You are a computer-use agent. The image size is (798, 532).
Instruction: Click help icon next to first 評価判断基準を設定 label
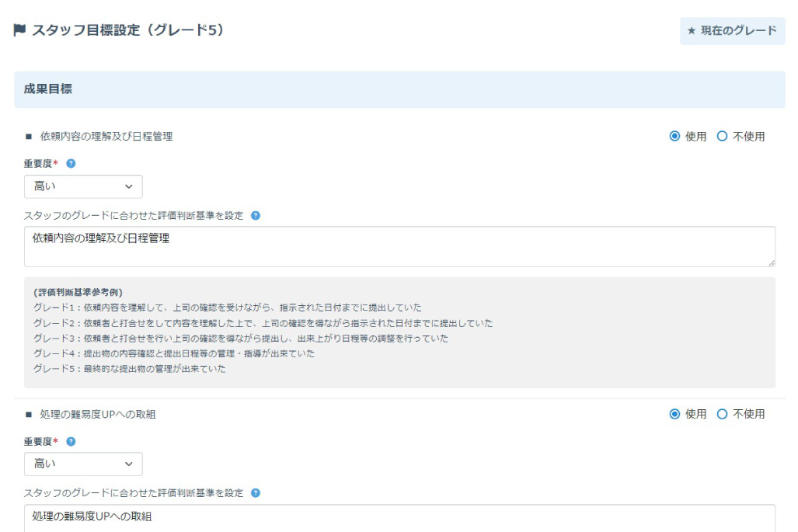coord(256,215)
